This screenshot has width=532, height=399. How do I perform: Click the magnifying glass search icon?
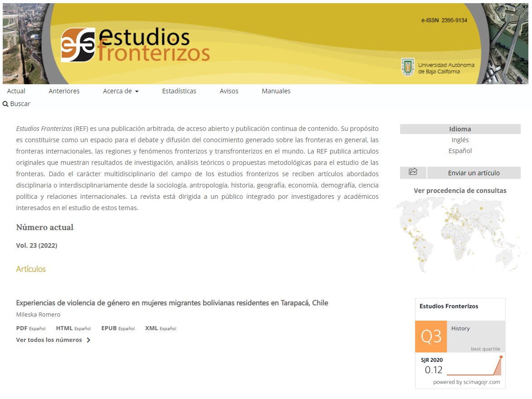point(5,104)
